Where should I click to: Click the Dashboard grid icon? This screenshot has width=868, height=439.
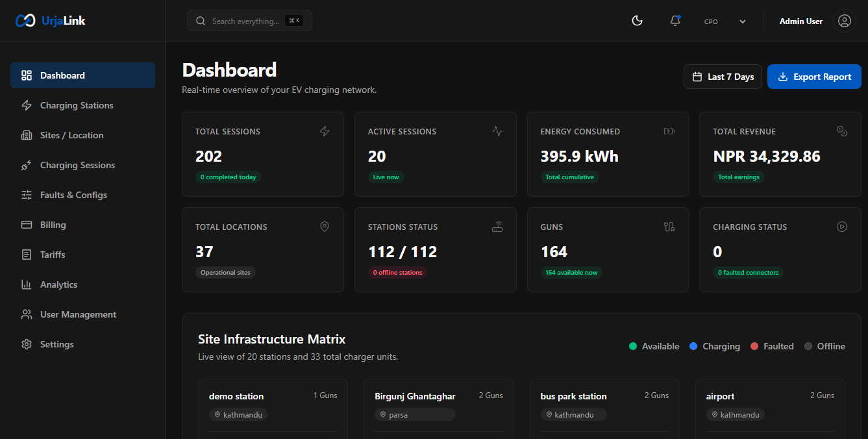coord(27,75)
